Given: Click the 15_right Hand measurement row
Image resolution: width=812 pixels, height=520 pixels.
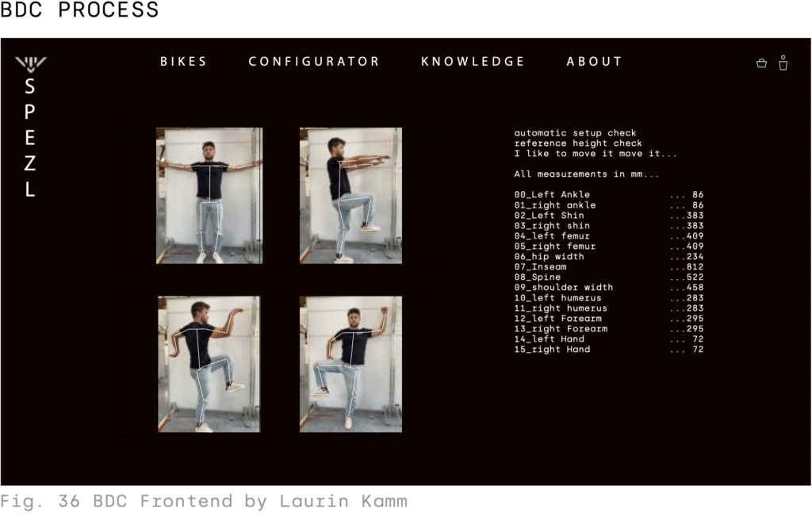Looking at the screenshot, I should click(x=608, y=349).
